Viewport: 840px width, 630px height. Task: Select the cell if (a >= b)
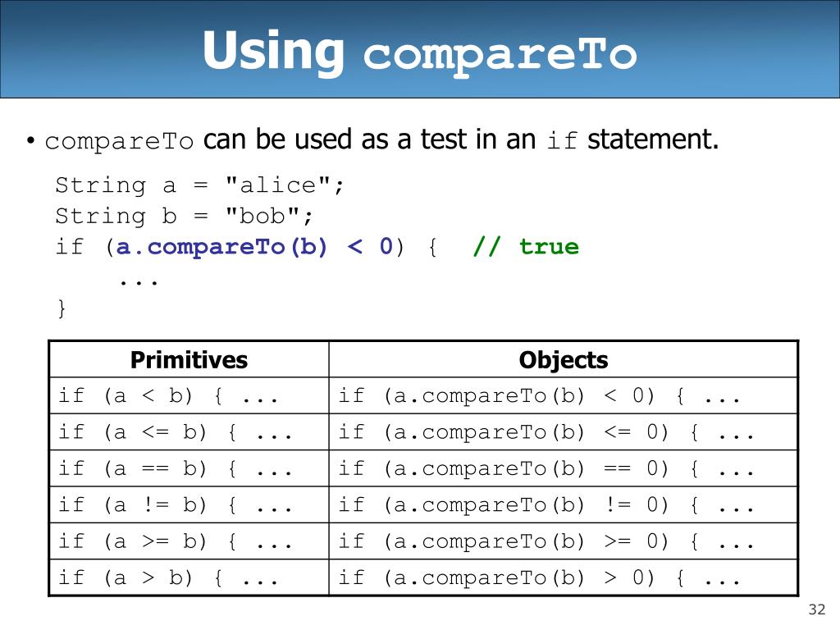coord(189,541)
